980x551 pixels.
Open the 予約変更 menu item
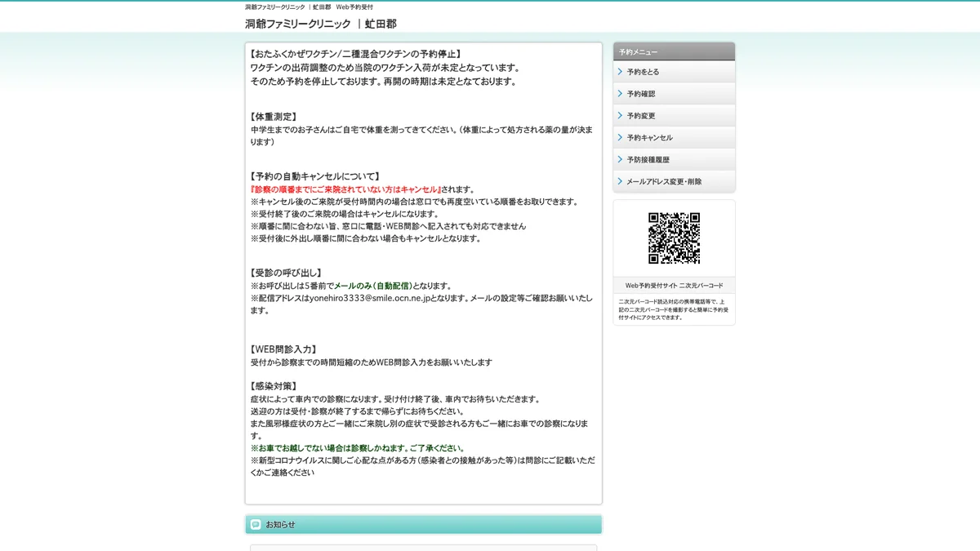click(x=674, y=116)
